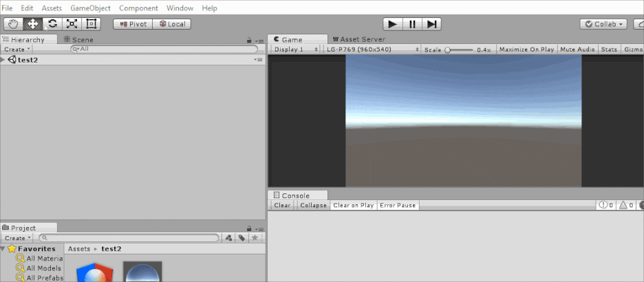Click the Game view Scale slider
Image resolution: width=644 pixels, height=282 pixels.
[x=459, y=50]
